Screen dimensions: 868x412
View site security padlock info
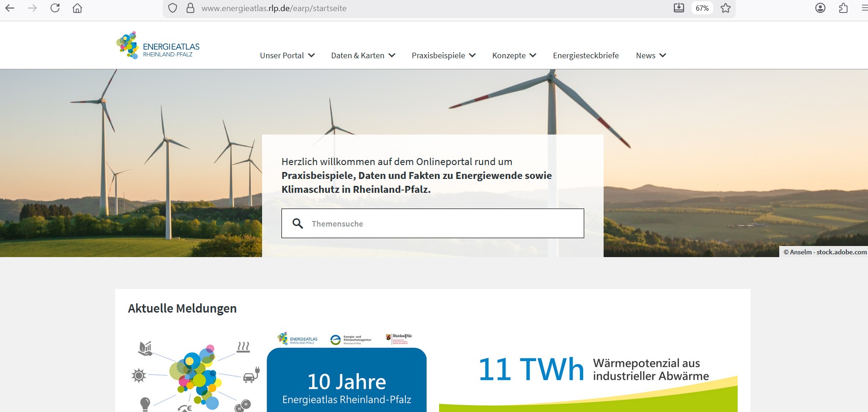190,8
